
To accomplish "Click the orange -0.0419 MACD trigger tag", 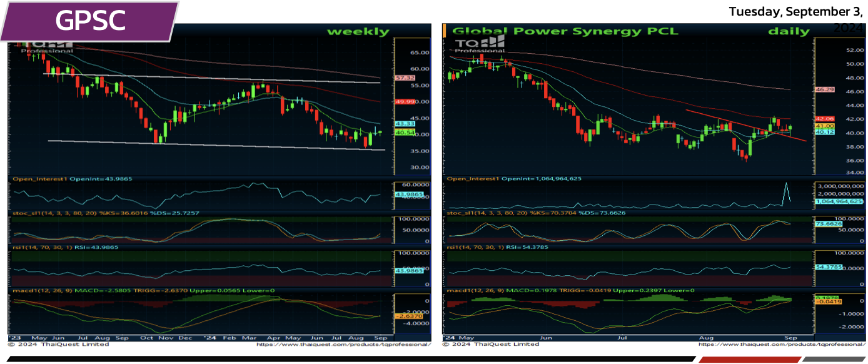I will point(829,301).
